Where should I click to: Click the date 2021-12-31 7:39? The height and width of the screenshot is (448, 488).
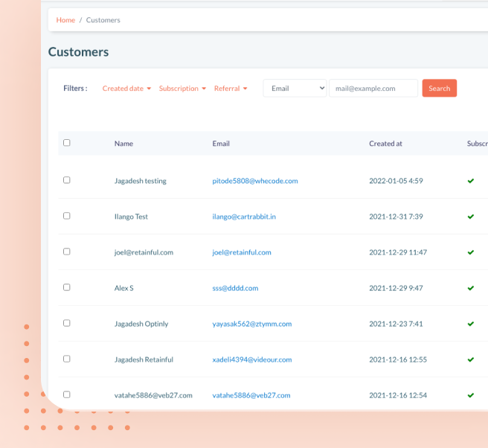click(x=396, y=217)
